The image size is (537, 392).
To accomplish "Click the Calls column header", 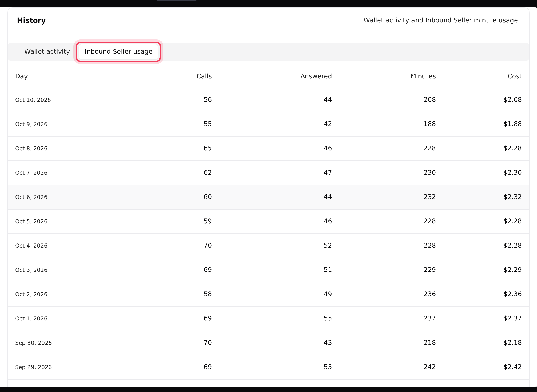I will coord(204,76).
